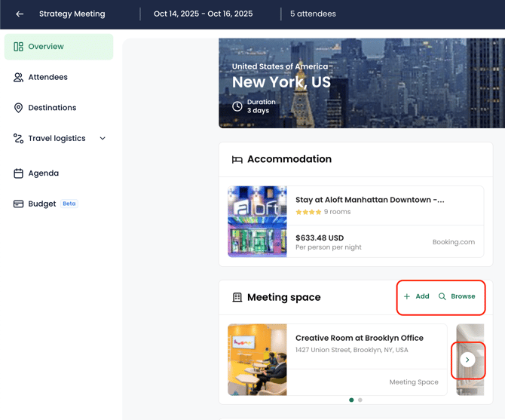
Task: Show next meeting space with arrow
Action: 467,360
